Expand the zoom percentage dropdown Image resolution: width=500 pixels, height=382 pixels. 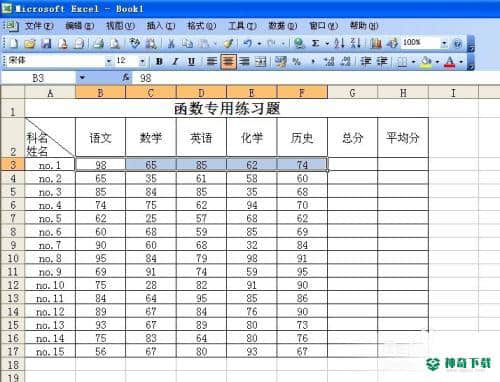point(444,43)
